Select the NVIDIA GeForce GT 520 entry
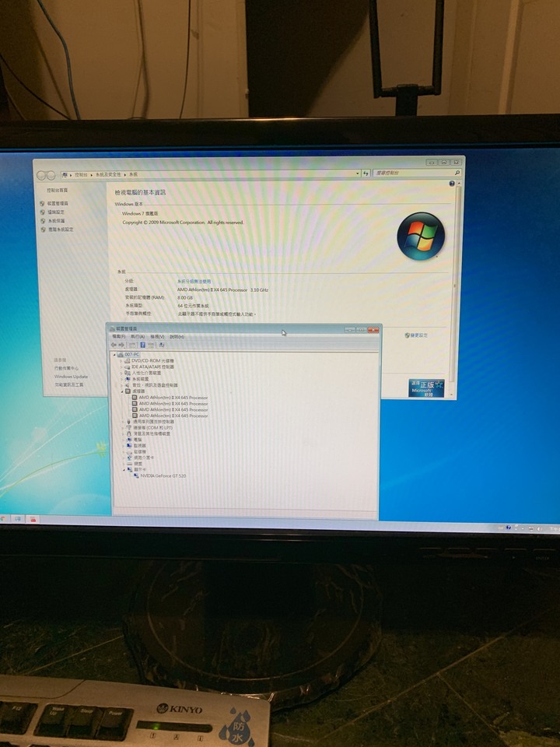560x747 pixels. [x=163, y=475]
